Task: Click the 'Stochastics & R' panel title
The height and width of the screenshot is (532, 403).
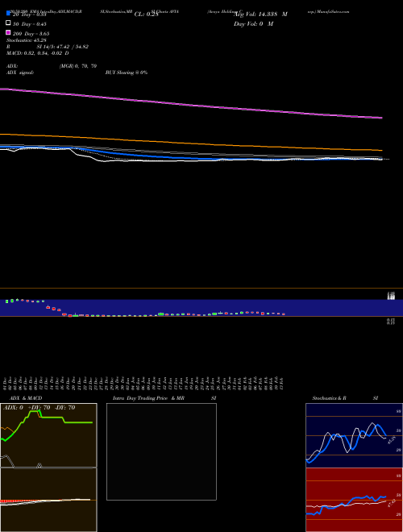Action: [329, 398]
